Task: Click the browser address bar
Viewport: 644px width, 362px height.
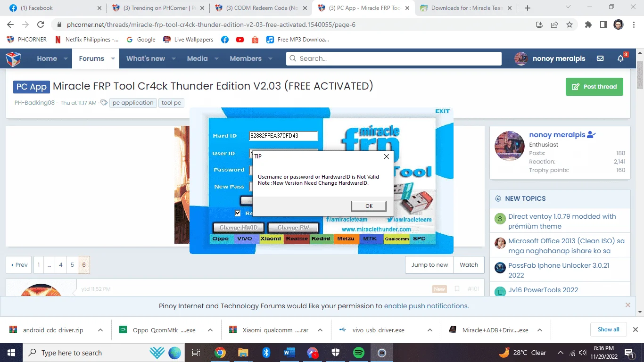Action: (292, 25)
